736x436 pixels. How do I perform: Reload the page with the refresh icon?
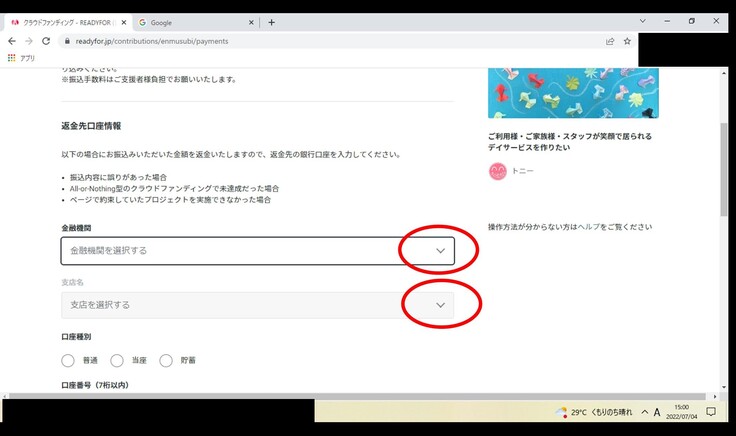point(46,41)
